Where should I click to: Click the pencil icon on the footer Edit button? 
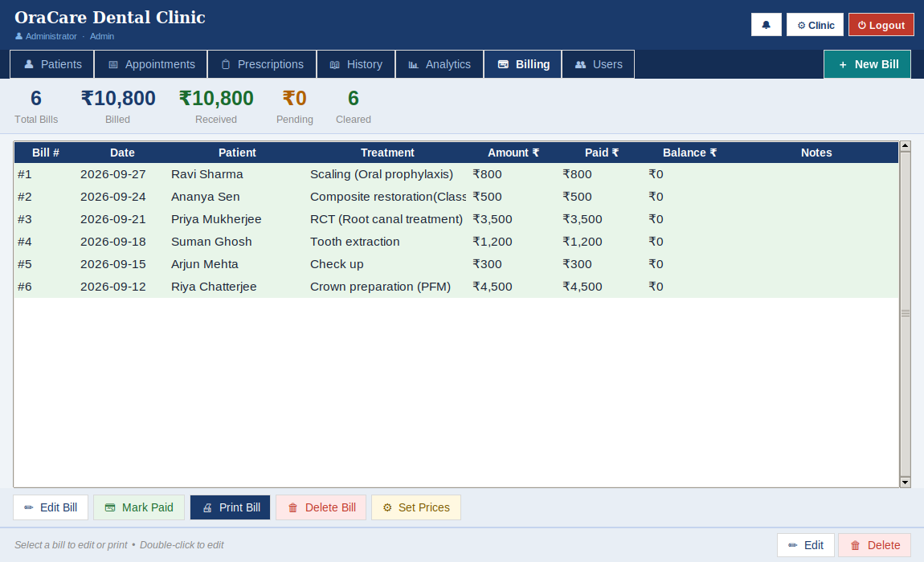pyautogui.click(x=792, y=545)
